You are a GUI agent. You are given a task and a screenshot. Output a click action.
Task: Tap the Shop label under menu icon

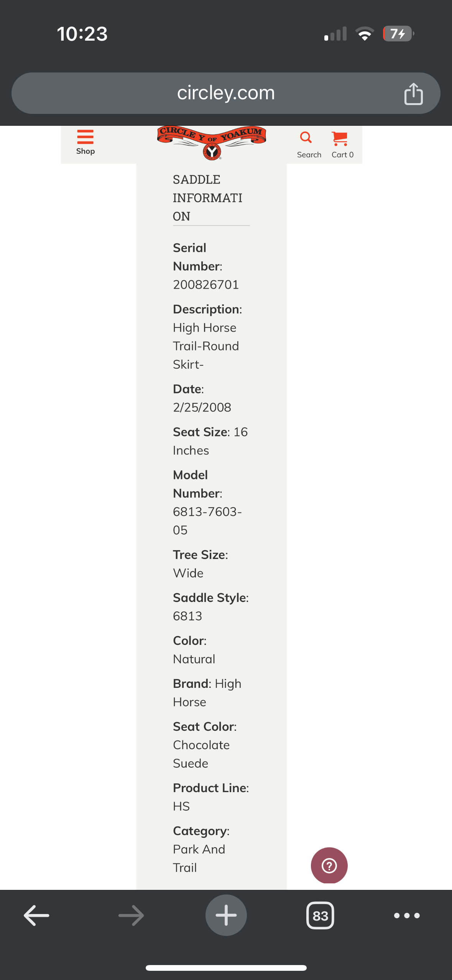[x=85, y=151]
